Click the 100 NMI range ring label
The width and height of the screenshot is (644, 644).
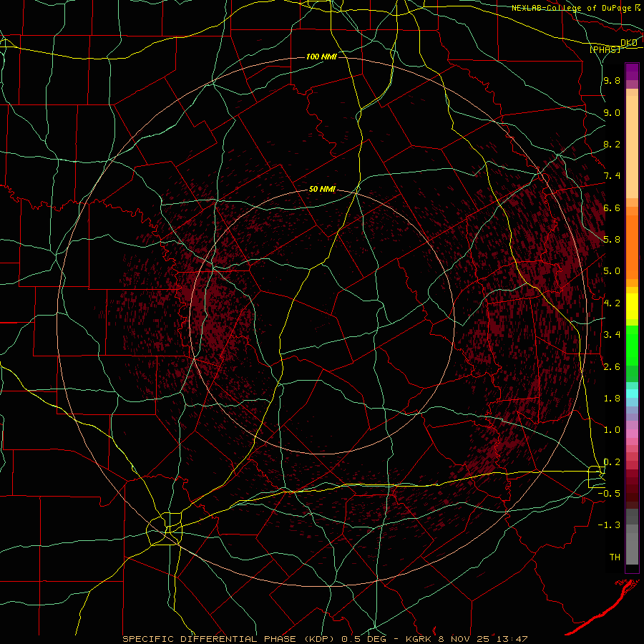[321, 57]
